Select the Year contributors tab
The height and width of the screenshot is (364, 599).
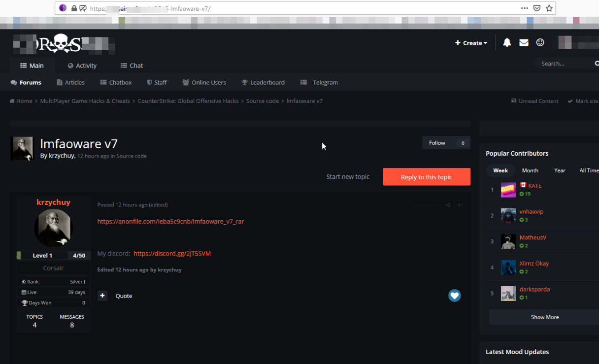coord(560,170)
